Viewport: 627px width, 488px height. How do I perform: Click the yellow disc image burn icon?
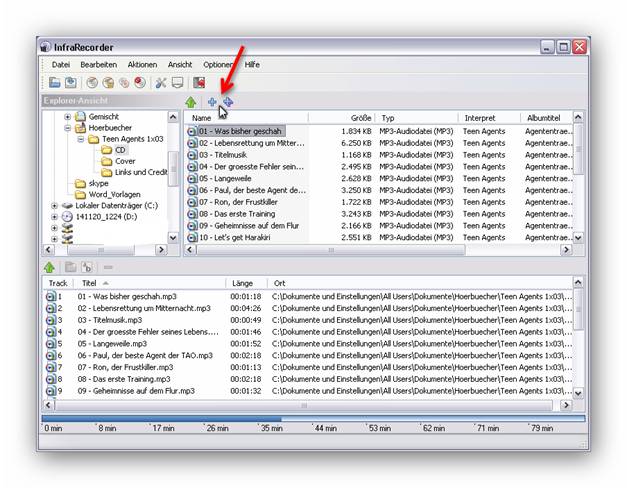(x=108, y=83)
